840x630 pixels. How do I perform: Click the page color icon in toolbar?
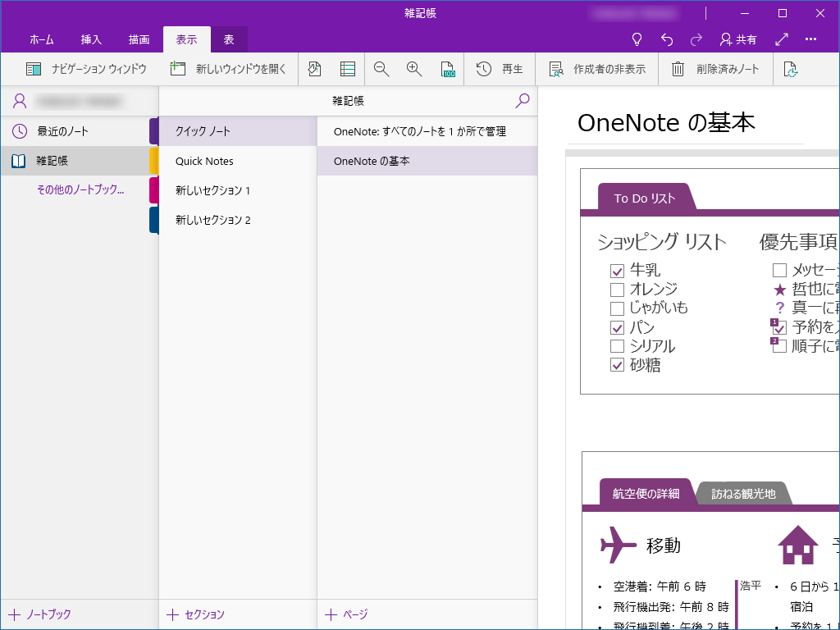pyautogui.click(x=315, y=69)
